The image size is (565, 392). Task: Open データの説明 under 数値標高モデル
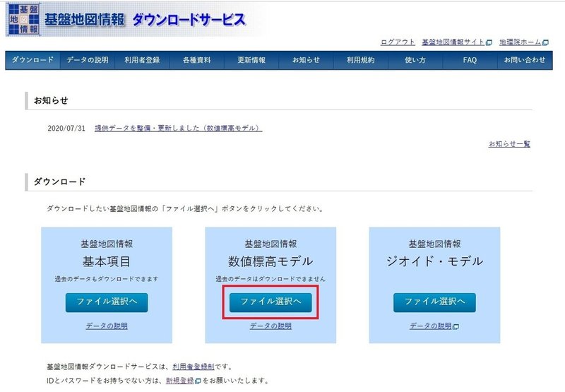270,326
